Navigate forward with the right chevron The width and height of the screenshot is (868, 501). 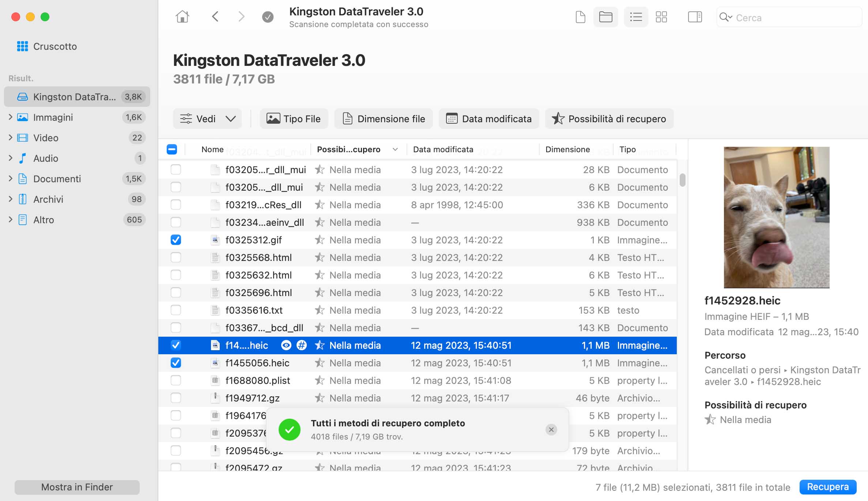coord(241,17)
